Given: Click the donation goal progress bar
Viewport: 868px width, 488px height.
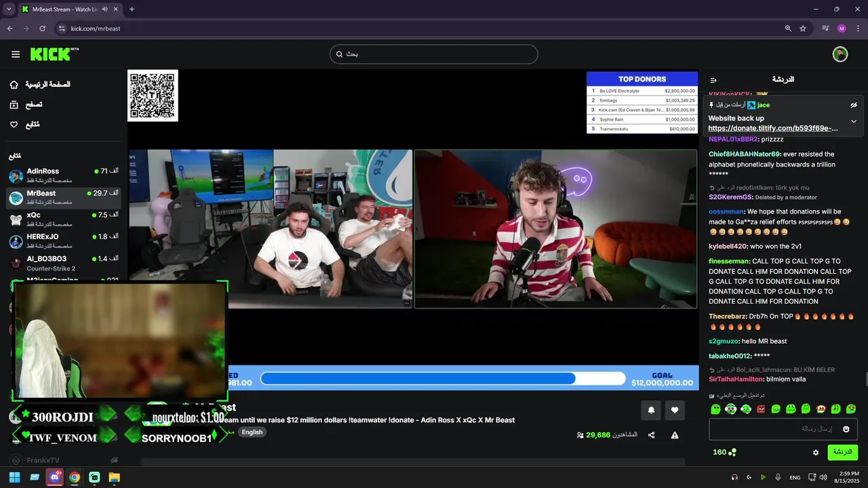Looking at the screenshot, I should point(443,378).
